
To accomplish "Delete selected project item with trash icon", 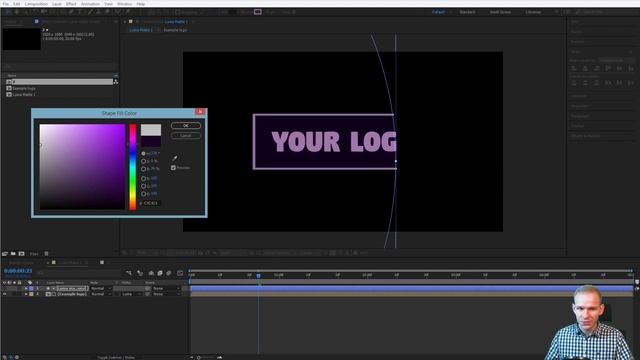I will click(x=46, y=253).
